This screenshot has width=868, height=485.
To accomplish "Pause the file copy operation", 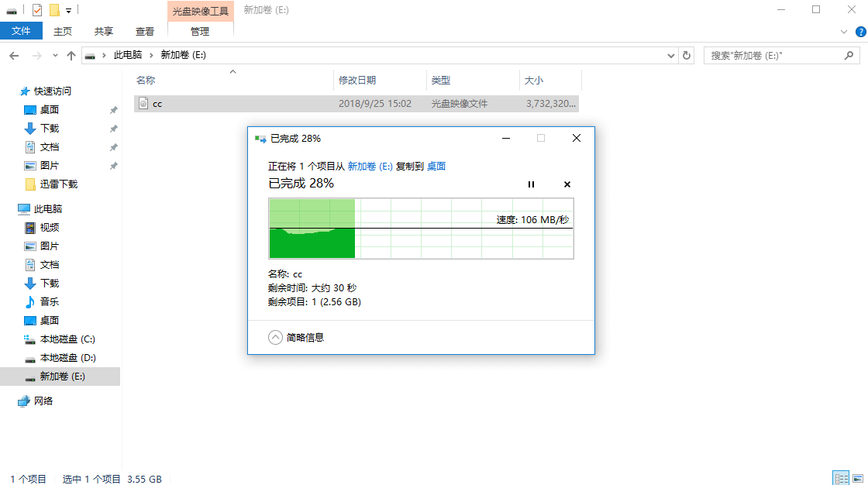I will (x=531, y=184).
